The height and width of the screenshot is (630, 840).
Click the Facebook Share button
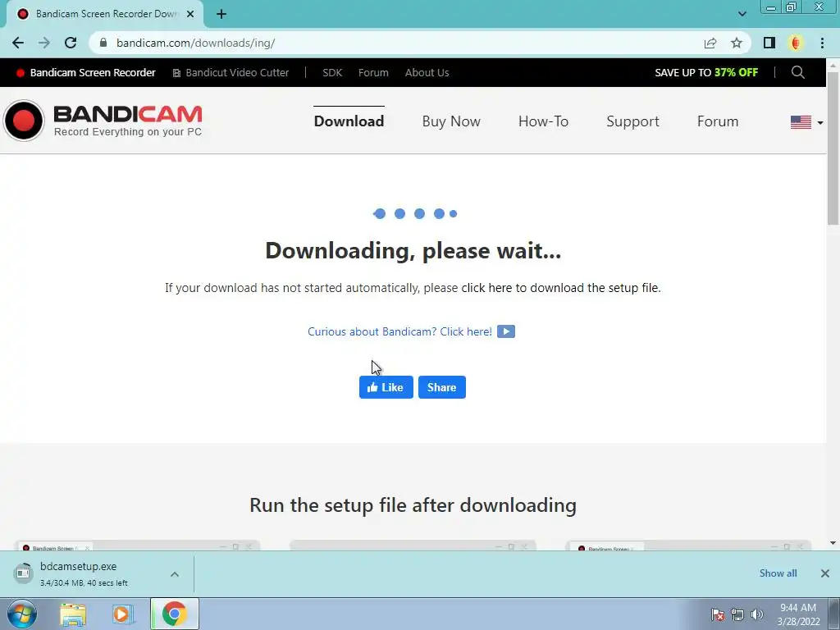click(442, 387)
